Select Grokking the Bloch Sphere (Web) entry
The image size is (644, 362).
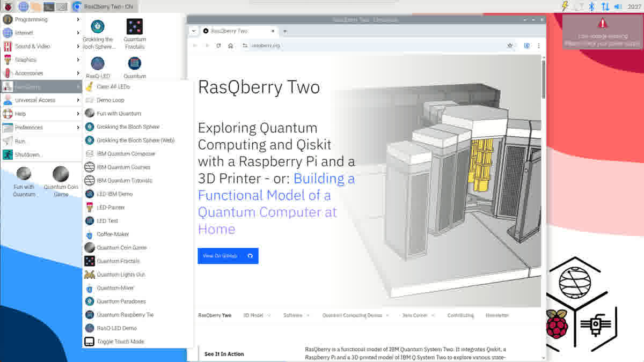pos(138,140)
